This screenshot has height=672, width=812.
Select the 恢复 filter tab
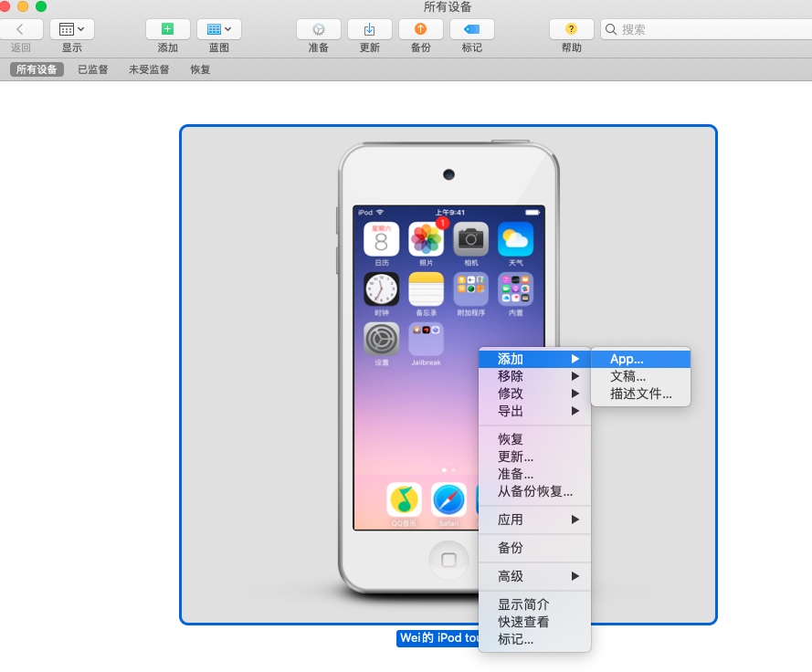click(x=200, y=69)
